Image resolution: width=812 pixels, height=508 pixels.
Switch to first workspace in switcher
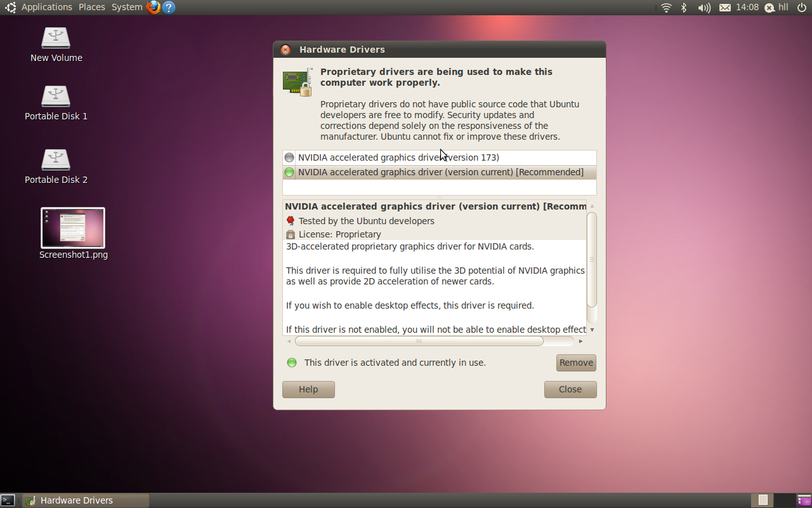[x=763, y=500]
